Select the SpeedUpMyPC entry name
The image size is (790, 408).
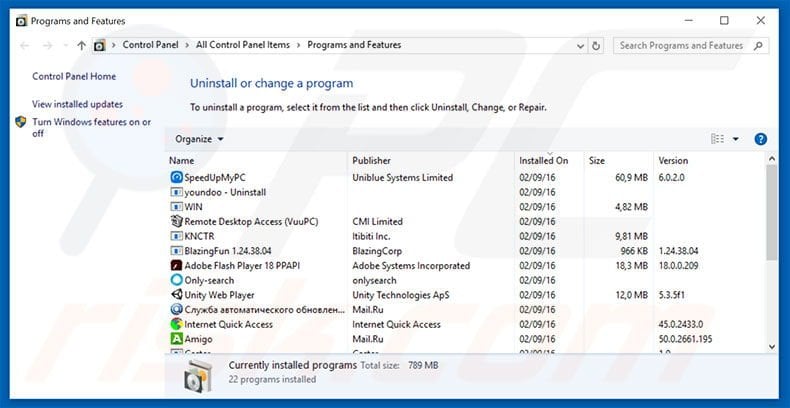tap(215, 177)
